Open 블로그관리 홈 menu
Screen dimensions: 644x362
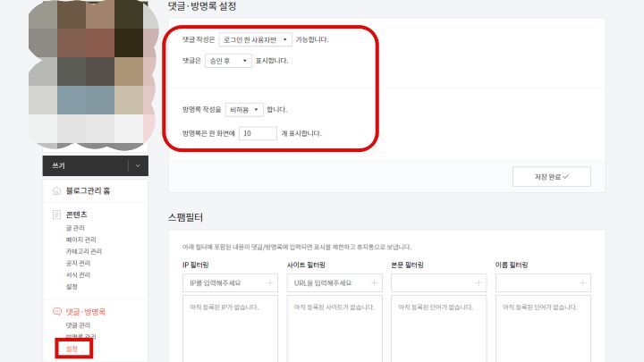(x=88, y=191)
